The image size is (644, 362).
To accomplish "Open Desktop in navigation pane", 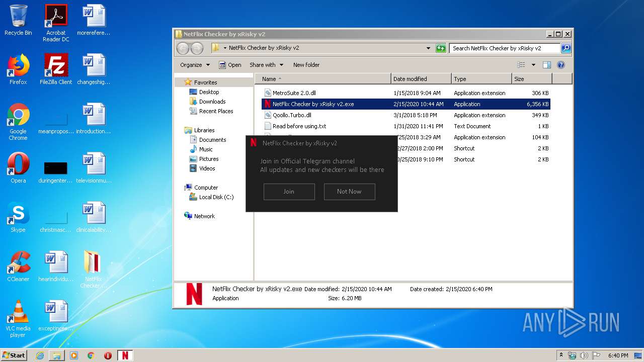I will [x=204, y=92].
